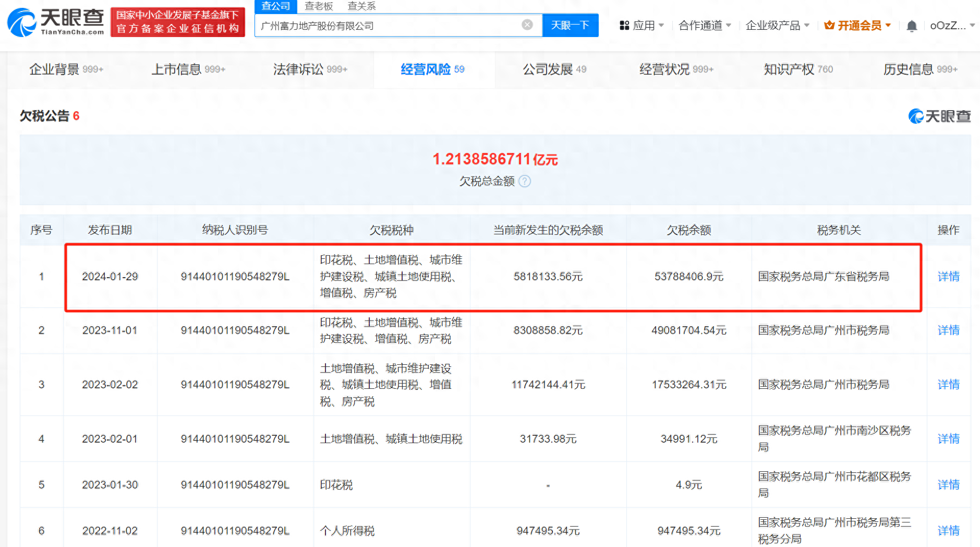The image size is (980, 547).
Task: Click the amount 53788406.9元
Action: tap(689, 277)
